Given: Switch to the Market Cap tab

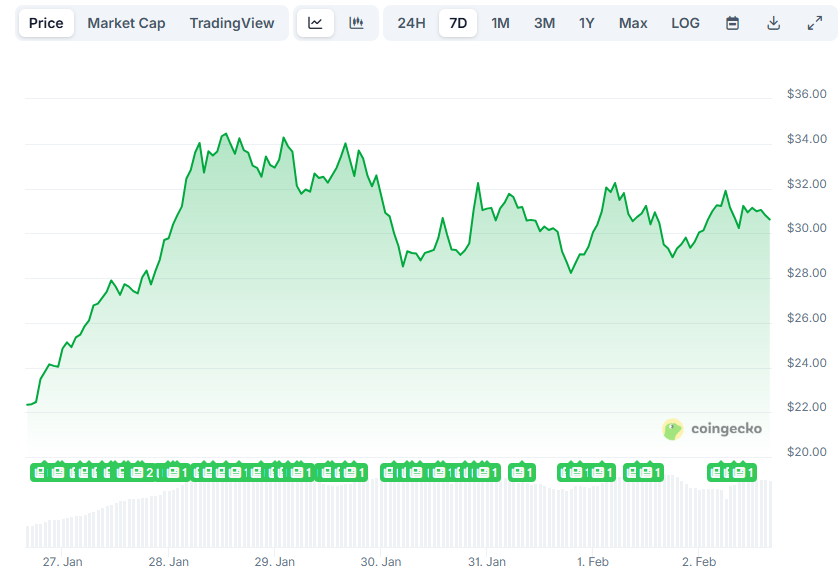Looking at the screenshot, I should tap(126, 22).
